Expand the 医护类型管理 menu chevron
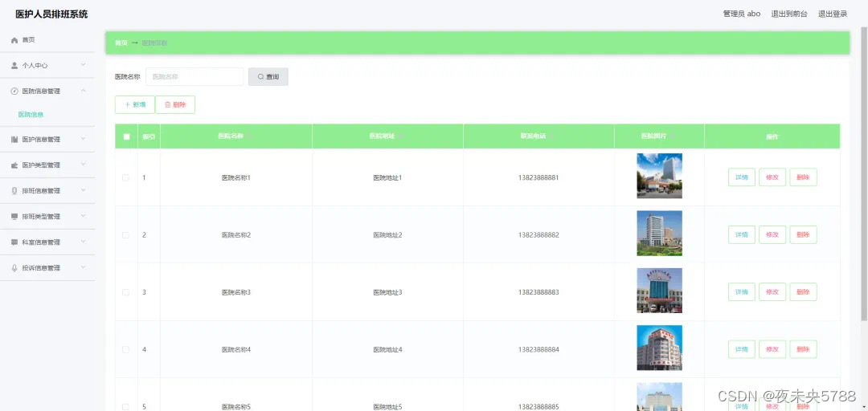Image resolution: width=868 pixels, height=411 pixels. (83, 165)
